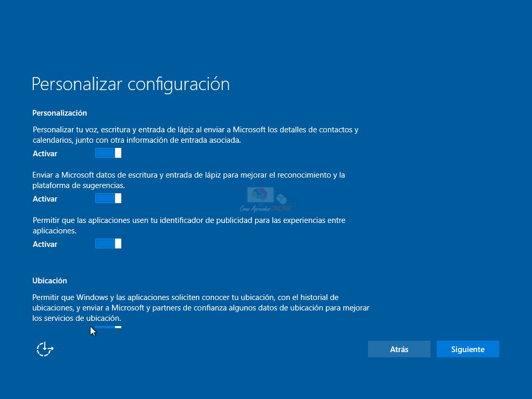Select the Personalizar configuración heading
The image size is (532, 399).
coord(131,84)
